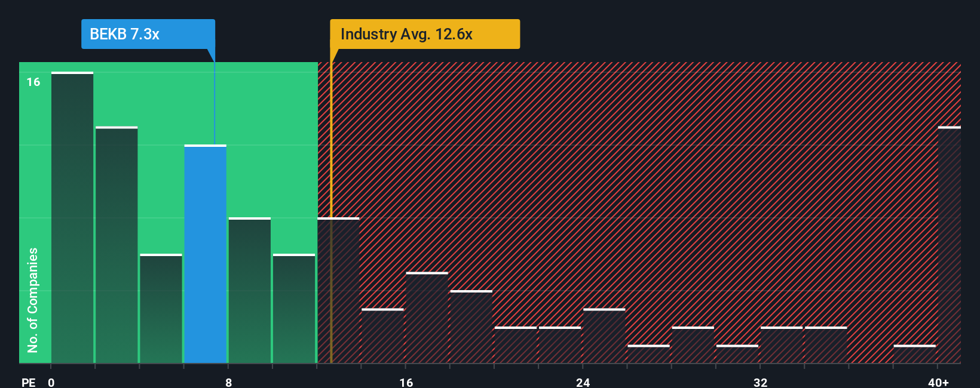Select the bar right of PE 8 tick
Viewport: 980px width, 388px height.
tap(249, 290)
